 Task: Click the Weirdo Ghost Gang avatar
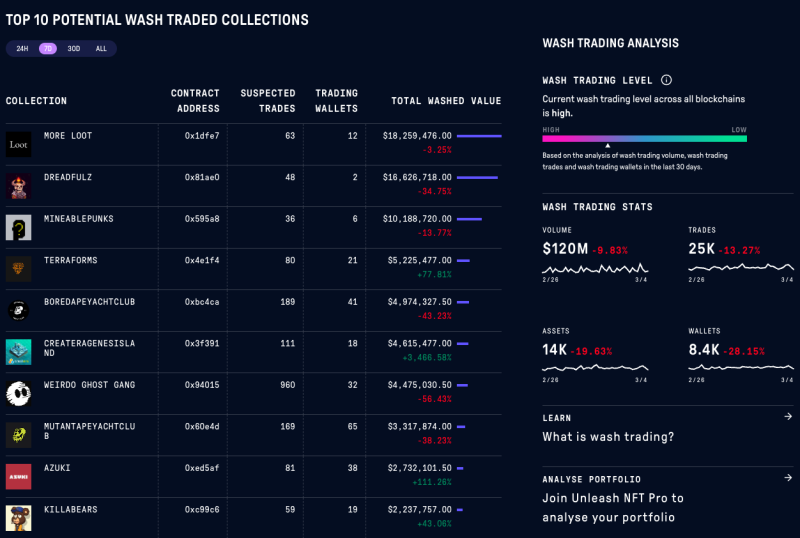(x=18, y=394)
